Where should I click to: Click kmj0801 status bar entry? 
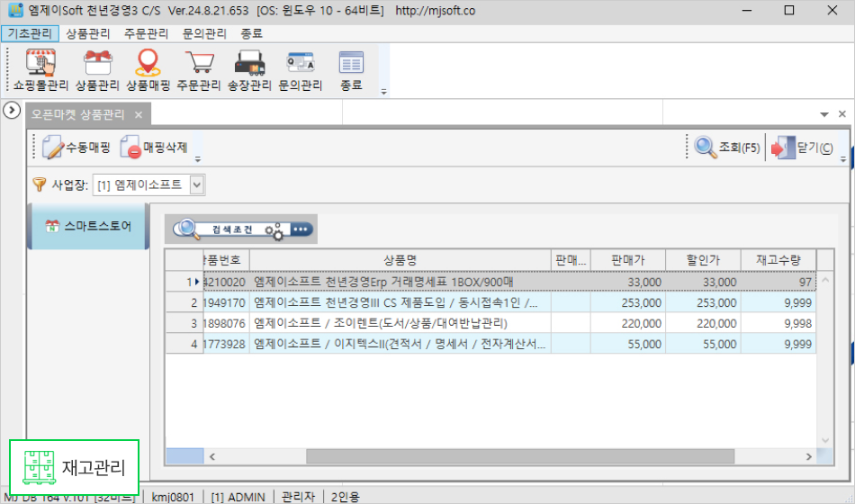pos(173,497)
